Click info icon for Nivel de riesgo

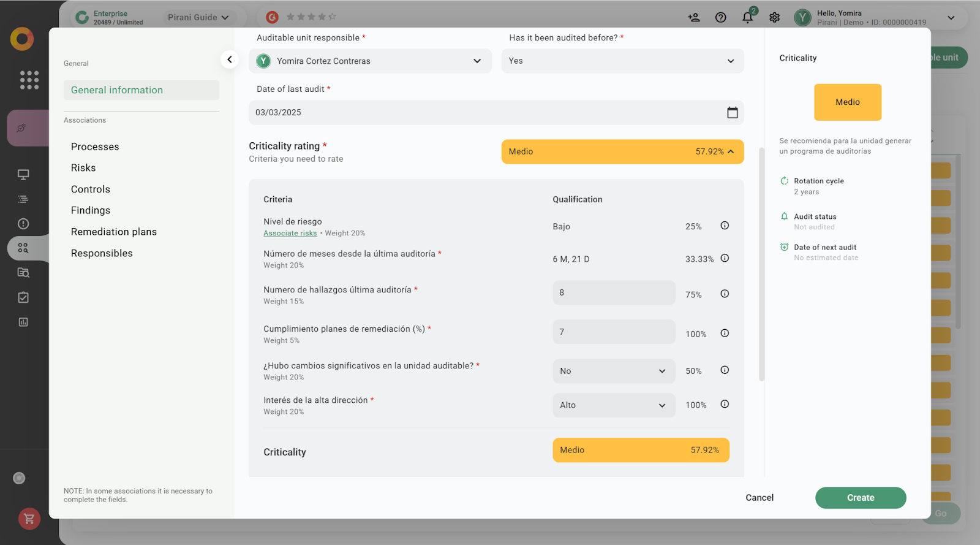tap(725, 226)
